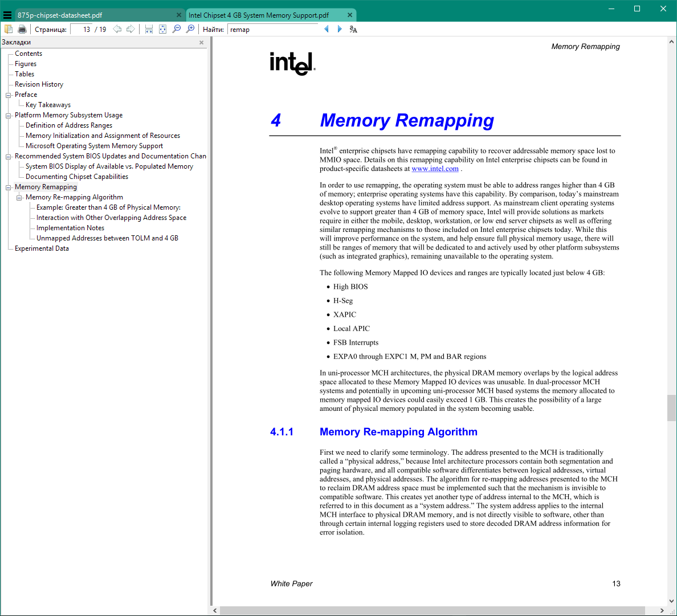
Task: Maximize the PDF viewer window
Action: pyautogui.click(x=637, y=9)
